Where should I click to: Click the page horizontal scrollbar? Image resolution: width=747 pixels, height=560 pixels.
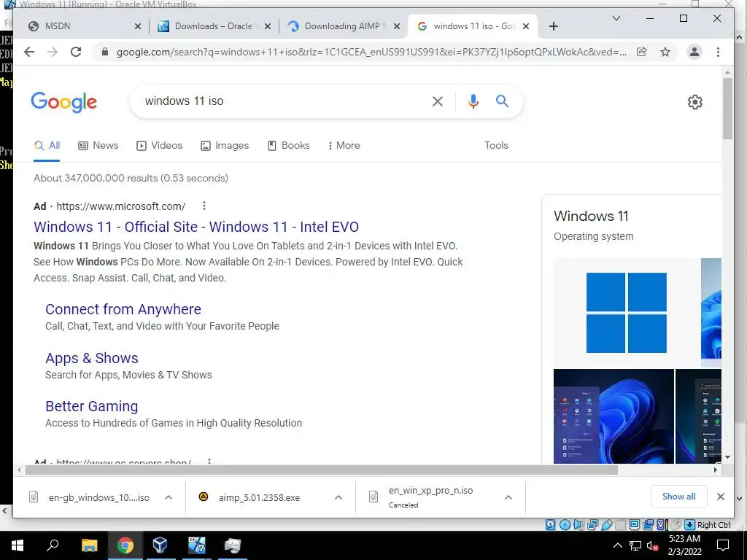click(x=322, y=470)
